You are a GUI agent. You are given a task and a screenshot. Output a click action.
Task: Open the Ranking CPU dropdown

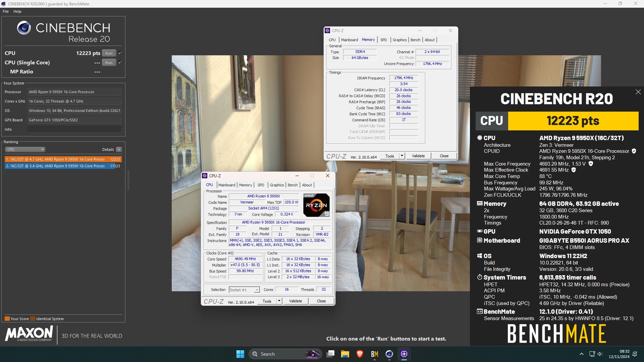tap(25, 149)
